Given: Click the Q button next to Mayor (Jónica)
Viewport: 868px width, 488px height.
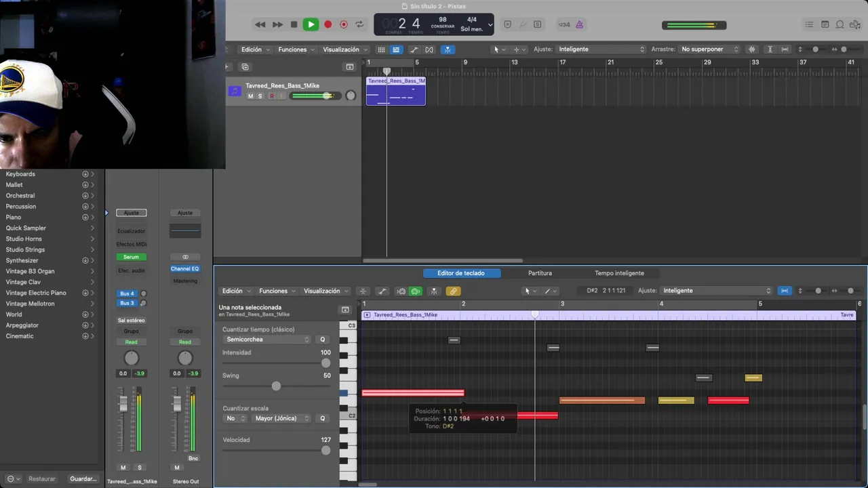Looking at the screenshot, I should point(323,418).
